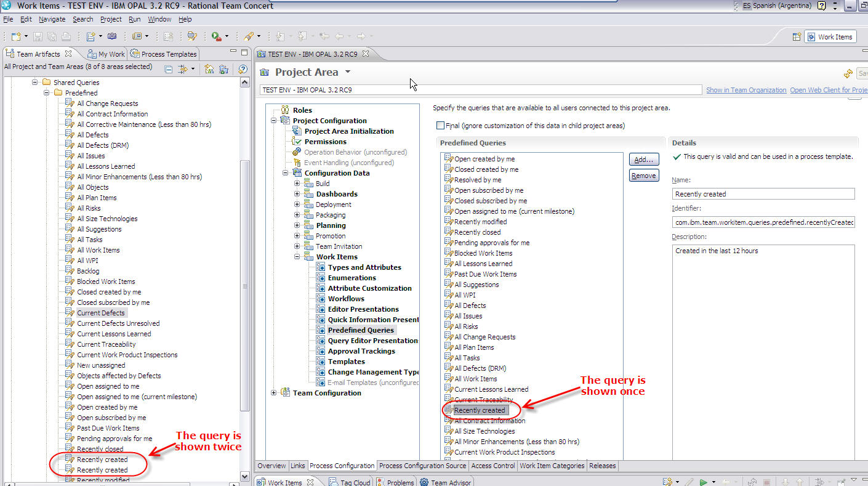This screenshot has height=486, width=868.
Task: Open the Project menu
Action: [111, 19]
